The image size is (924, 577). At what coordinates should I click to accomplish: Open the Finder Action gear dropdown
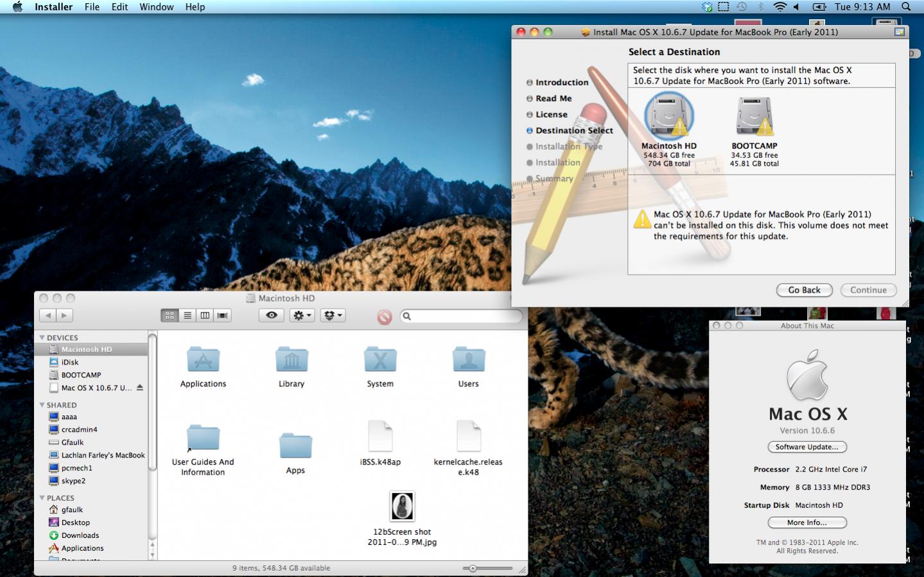(302, 315)
